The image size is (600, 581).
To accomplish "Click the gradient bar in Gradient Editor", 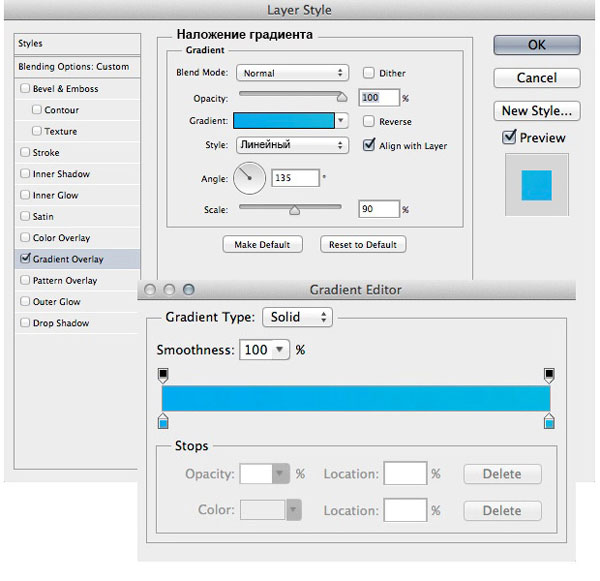I will coord(356,398).
